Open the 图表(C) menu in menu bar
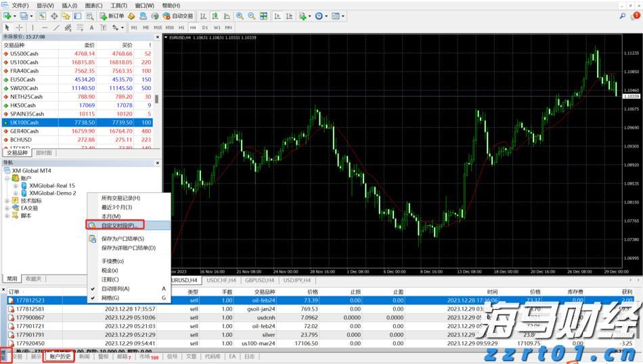Screen dimensions: 643x364 point(93,5)
